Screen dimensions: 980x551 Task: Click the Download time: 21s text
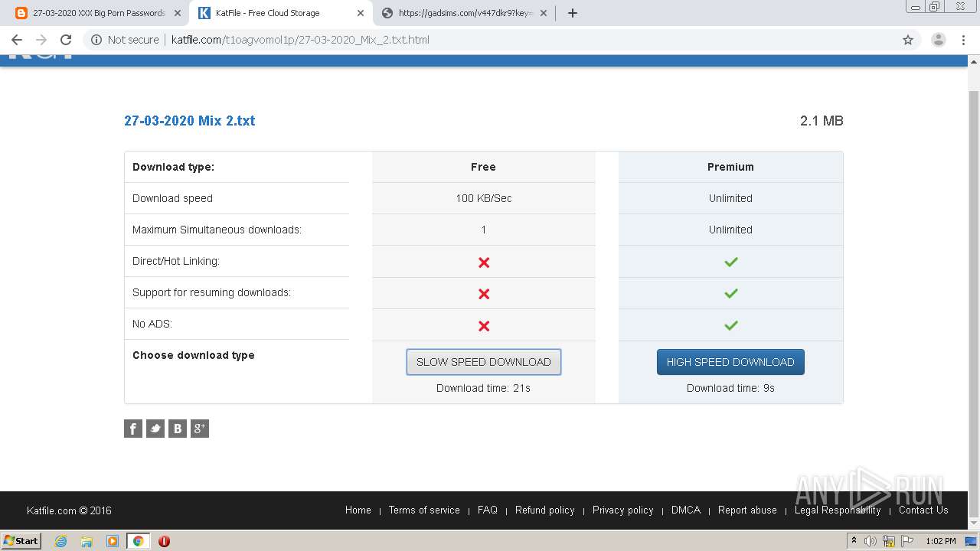click(x=484, y=388)
